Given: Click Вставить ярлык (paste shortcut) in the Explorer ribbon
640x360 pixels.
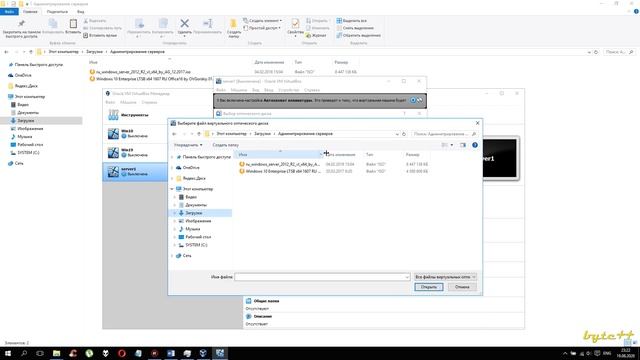Looking at the screenshot, I should 100,36.
